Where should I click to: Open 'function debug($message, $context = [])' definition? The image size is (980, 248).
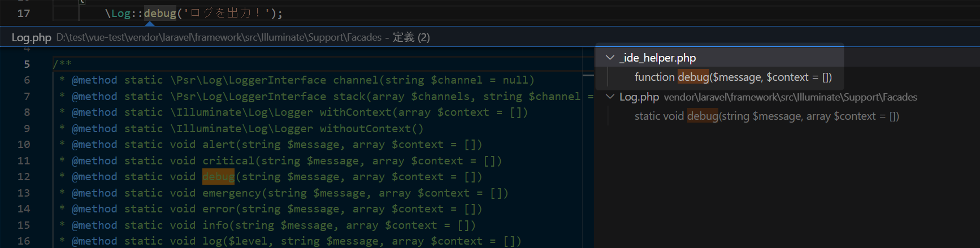click(x=733, y=77)
